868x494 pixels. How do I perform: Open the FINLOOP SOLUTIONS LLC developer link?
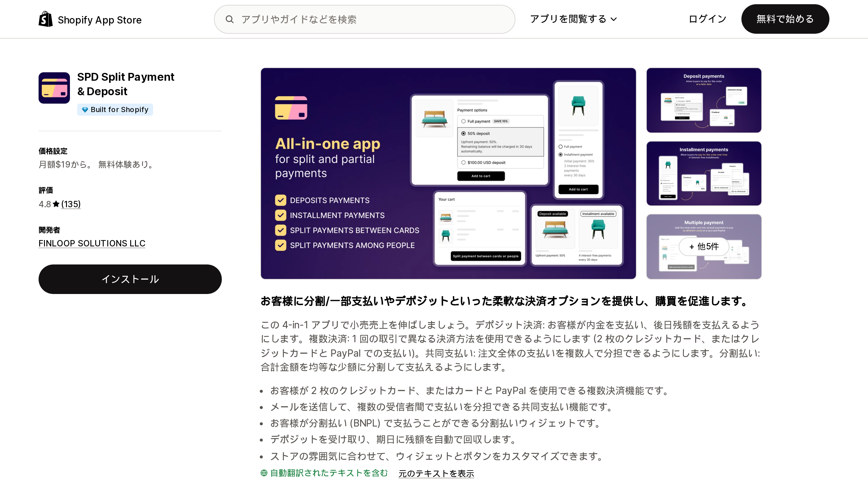(92, 243)
